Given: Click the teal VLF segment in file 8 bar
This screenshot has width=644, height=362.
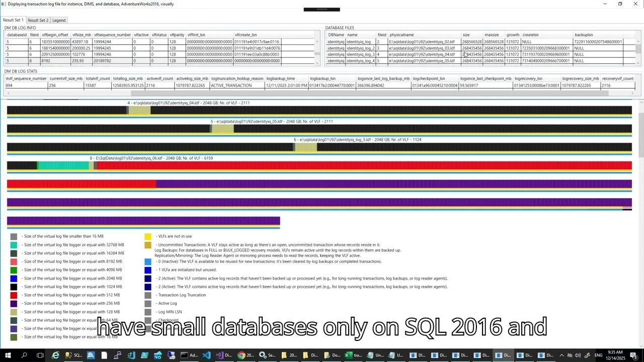Looking at the screenshot, I should [x=63, y=166].
